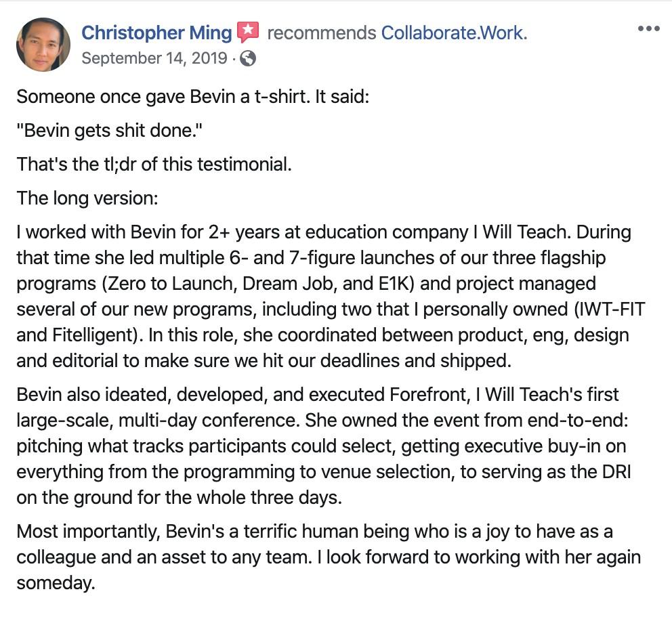Image resolution: width=672 pixels, height=619 pixels.
Task: Click "The long version:" line
Action: pyautogui.click(x=87, y=198)
